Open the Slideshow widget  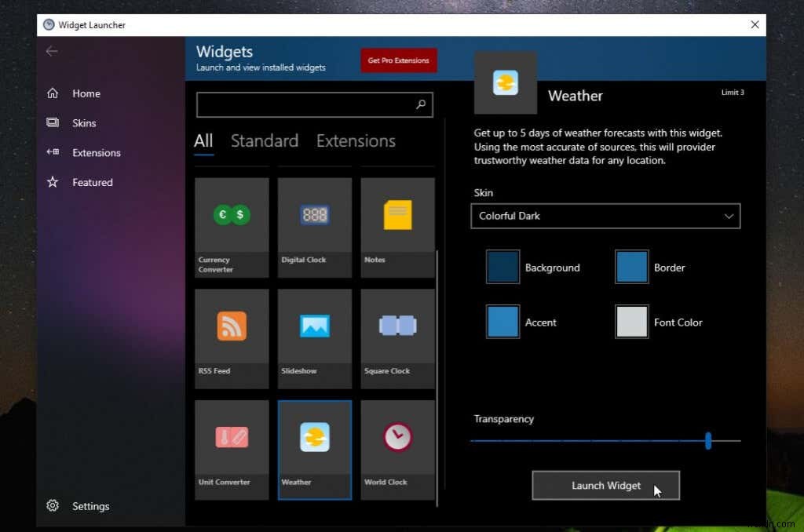click(314, 336)
